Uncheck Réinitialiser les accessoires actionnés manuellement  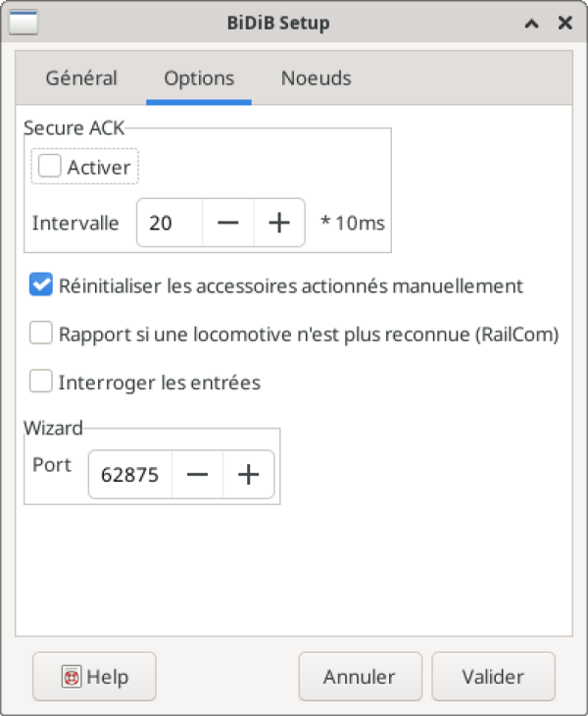click(41, 285)
